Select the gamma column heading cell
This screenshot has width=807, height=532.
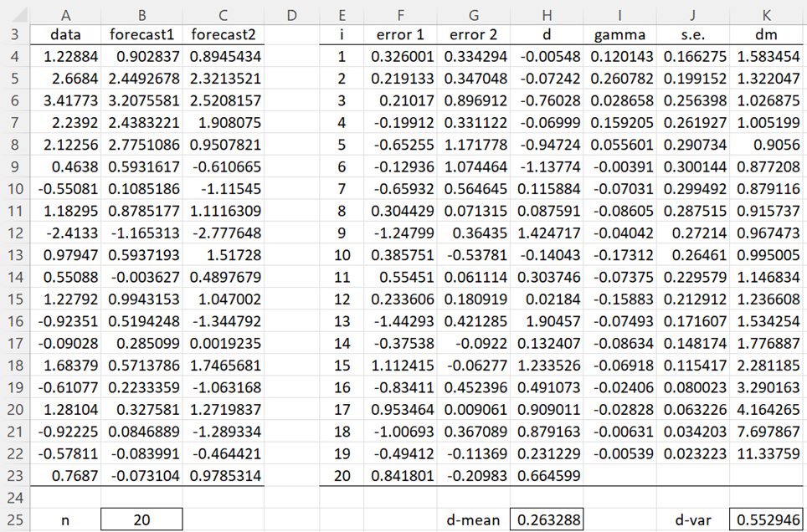[x=619, y=34]
